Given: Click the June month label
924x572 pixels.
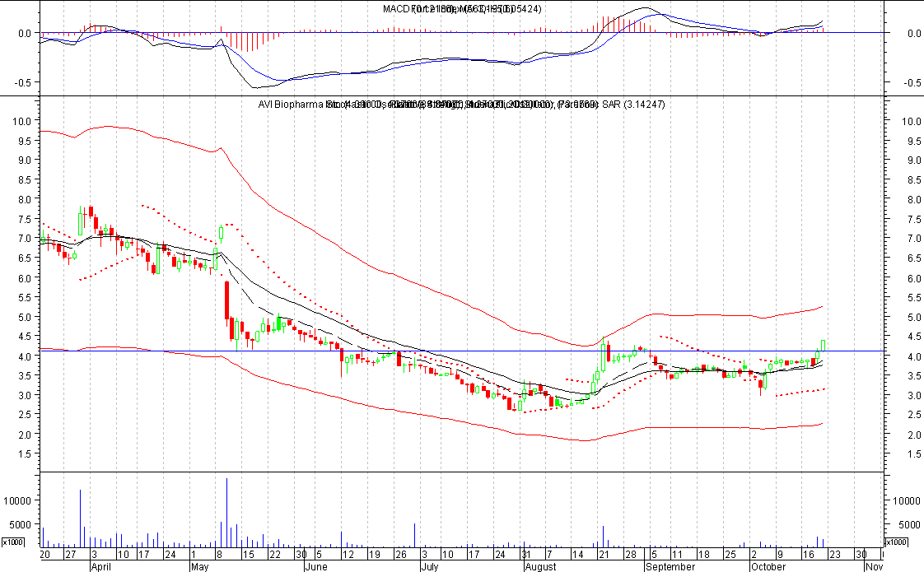Looking at the screenshot, I should click(x=316, y=567).
